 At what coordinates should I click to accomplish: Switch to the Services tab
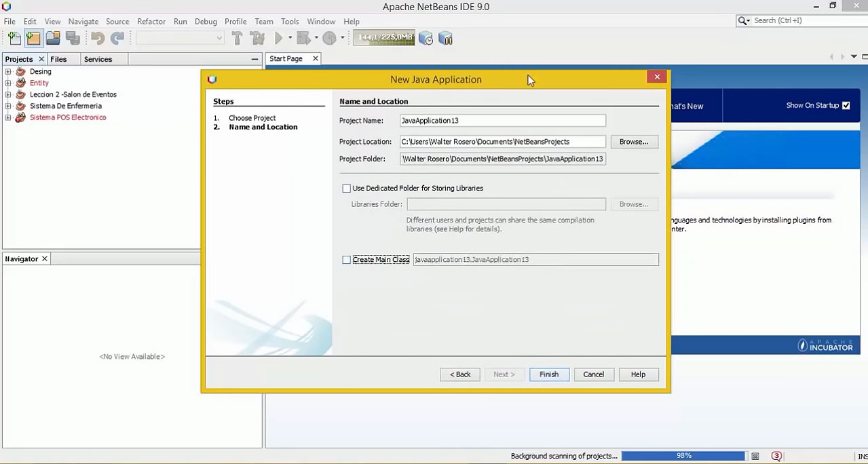click(98, 60)
